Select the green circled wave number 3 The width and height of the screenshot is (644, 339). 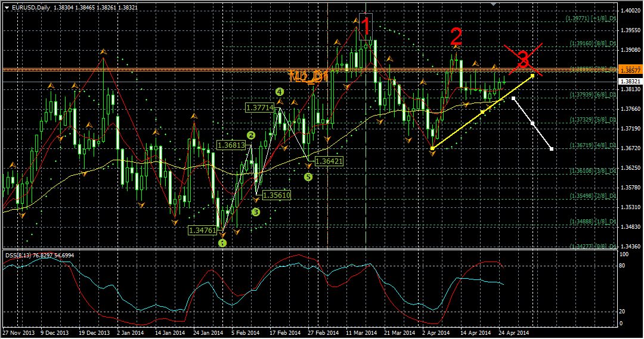256,212
